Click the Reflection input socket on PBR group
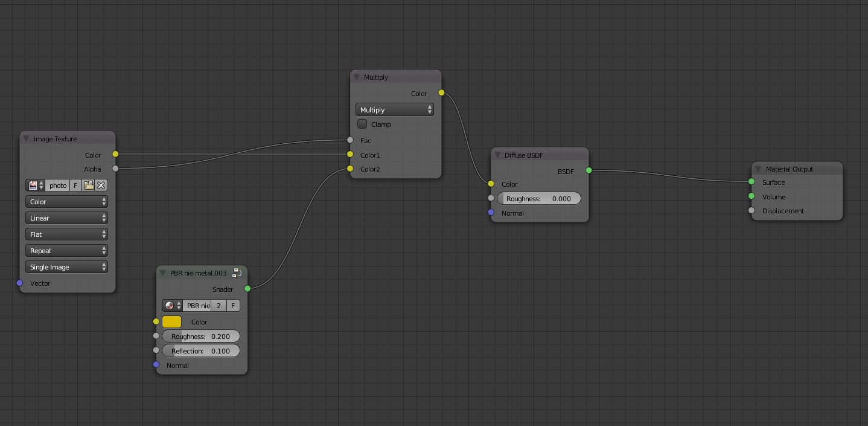 point(156,350)
